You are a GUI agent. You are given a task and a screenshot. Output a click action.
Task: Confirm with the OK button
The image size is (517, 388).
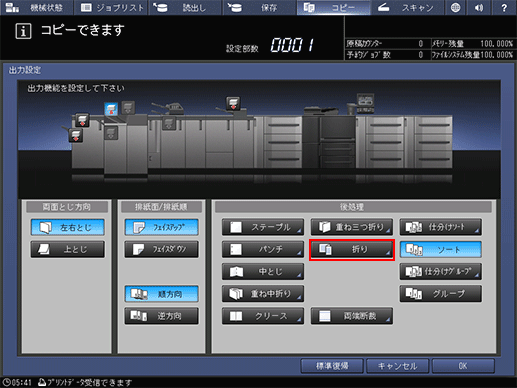point(463,366)
